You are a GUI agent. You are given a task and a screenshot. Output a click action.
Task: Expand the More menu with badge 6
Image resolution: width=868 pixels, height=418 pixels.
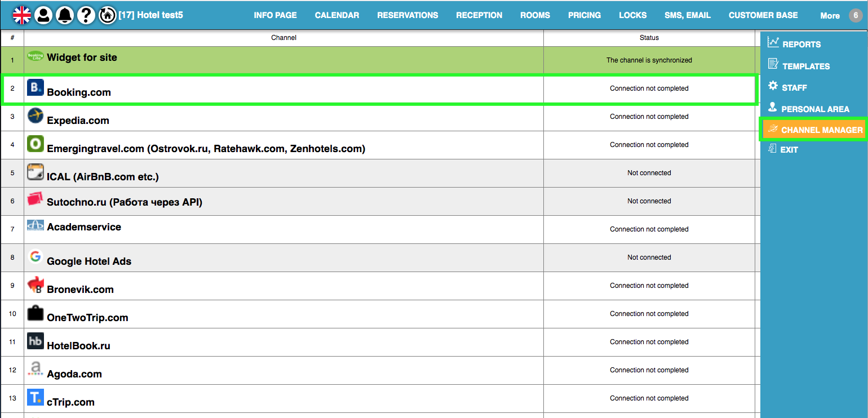(x=840, y=16)
